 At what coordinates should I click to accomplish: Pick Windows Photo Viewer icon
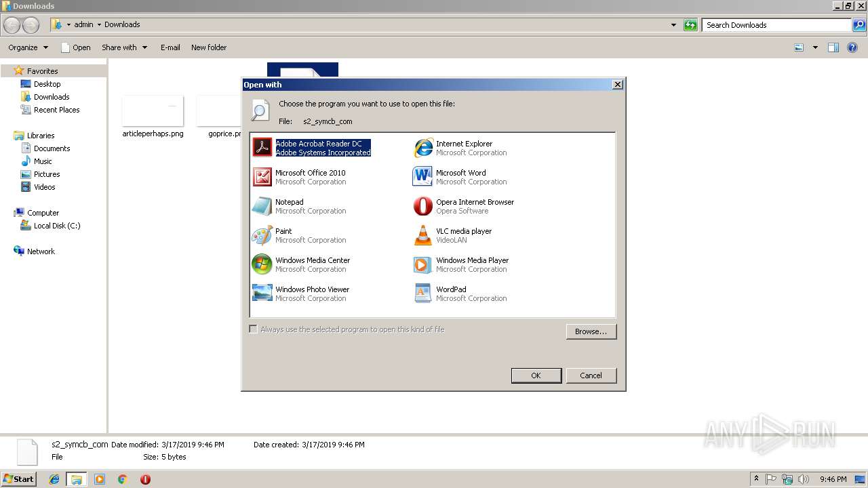pos(262,293)
